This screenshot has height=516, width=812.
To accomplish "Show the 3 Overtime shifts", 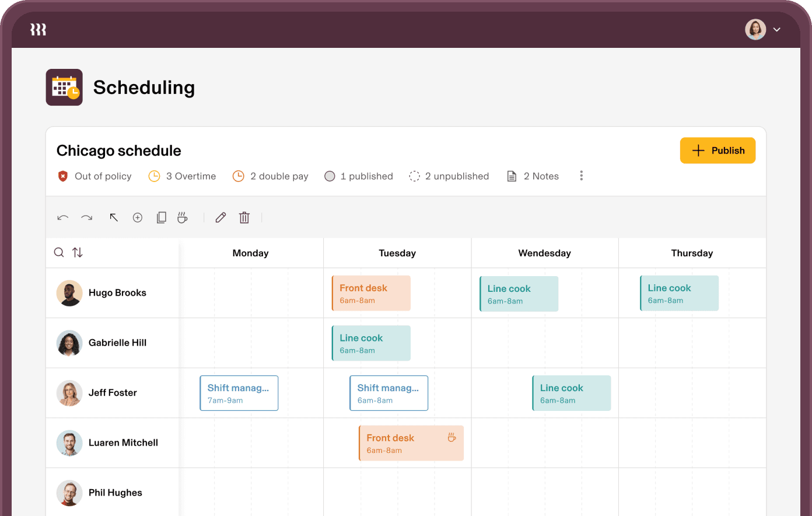I will tap(182, 176).
